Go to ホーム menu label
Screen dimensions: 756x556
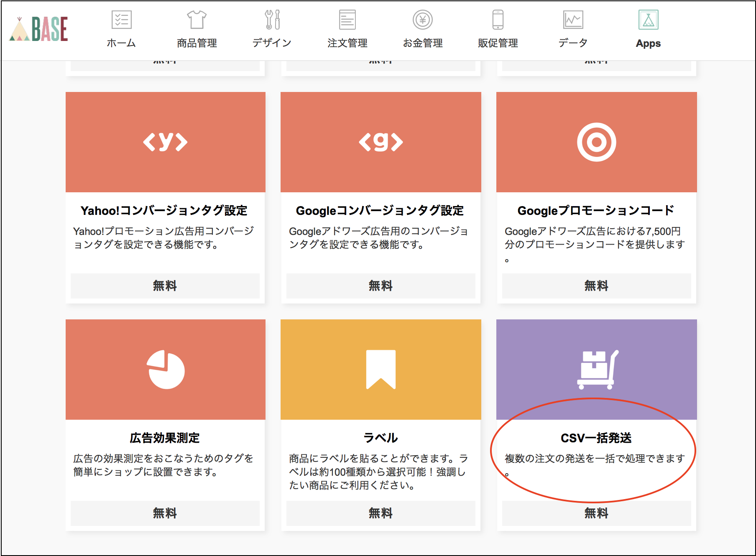[121, 43]
